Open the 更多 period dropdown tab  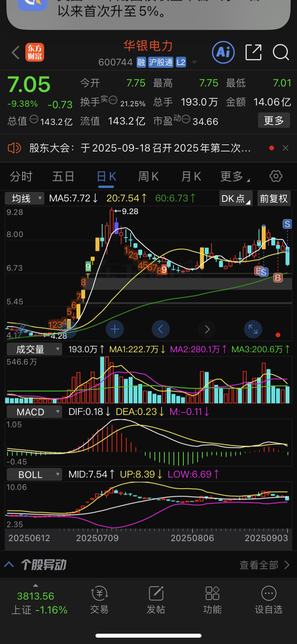point(235,176)
